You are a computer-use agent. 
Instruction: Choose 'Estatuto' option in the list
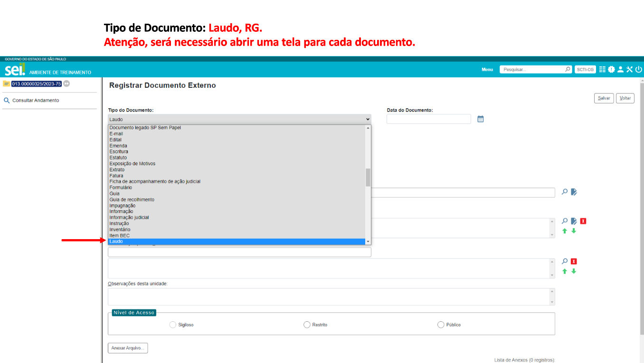click(237, 158)
